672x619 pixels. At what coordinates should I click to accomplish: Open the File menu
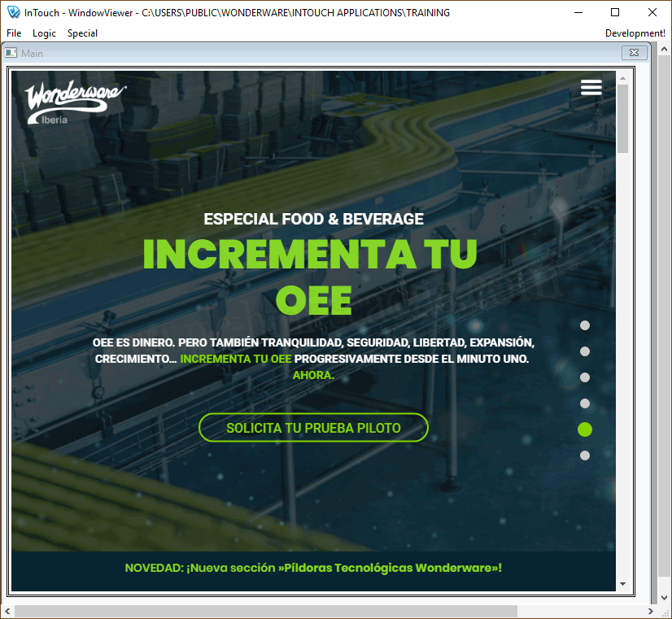[14, 33]
